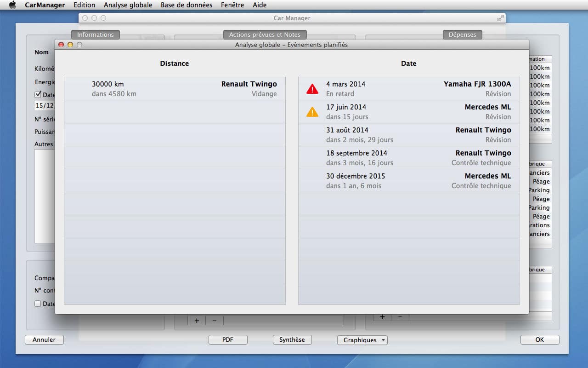588x368 pixels.
Task: Click the minus button under the Dépenses list
Action: coord(400,316)
